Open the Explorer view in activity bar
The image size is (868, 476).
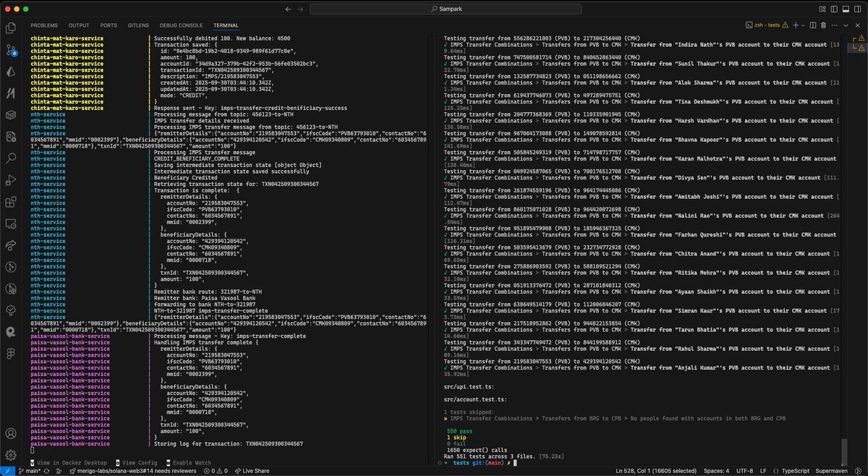pyautogui.click(x=10, y=28)
